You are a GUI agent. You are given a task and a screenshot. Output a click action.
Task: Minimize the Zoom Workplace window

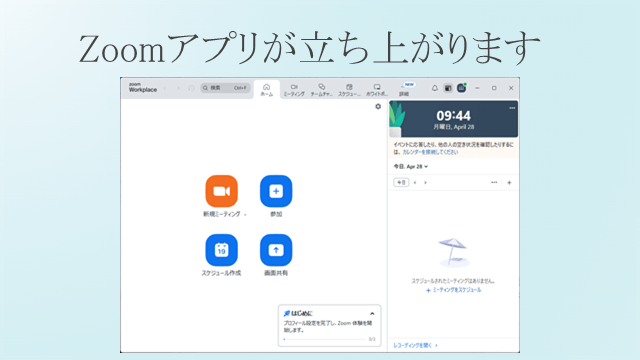pyautogui.click(x=477, y=88)
